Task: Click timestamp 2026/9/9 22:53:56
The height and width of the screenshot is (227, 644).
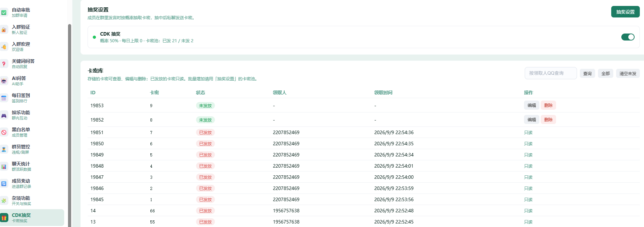Action: coord(394,199)
